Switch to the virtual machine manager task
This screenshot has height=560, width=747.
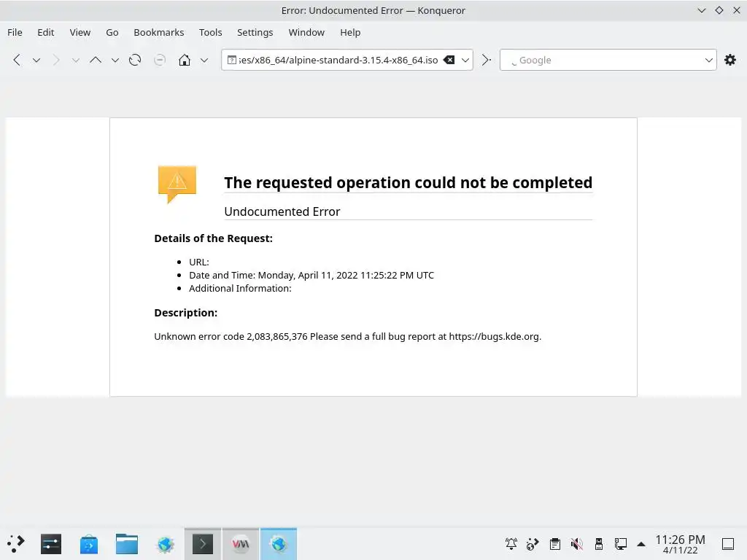pyautogui.click(x=241, y=544)
